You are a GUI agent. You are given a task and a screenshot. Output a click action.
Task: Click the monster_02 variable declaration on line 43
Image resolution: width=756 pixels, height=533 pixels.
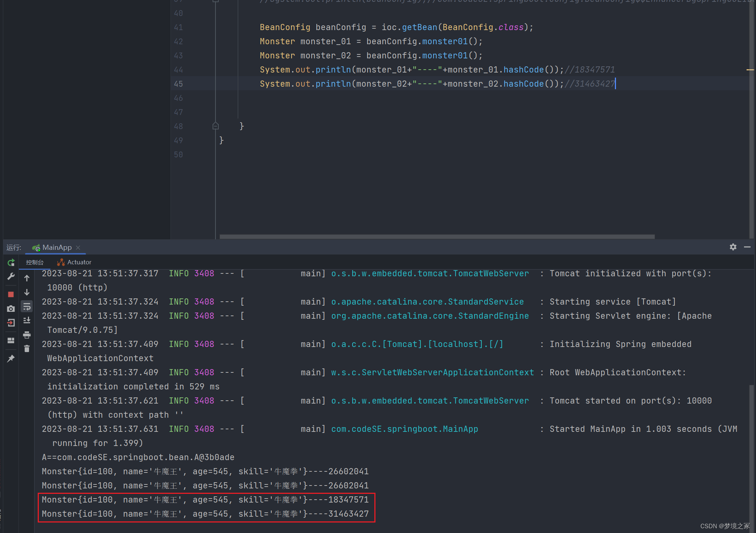(x=326, y=55)
